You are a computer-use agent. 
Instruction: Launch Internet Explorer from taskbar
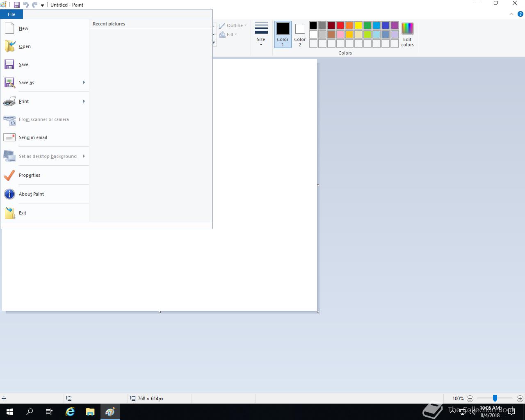(x=70, y=412)
